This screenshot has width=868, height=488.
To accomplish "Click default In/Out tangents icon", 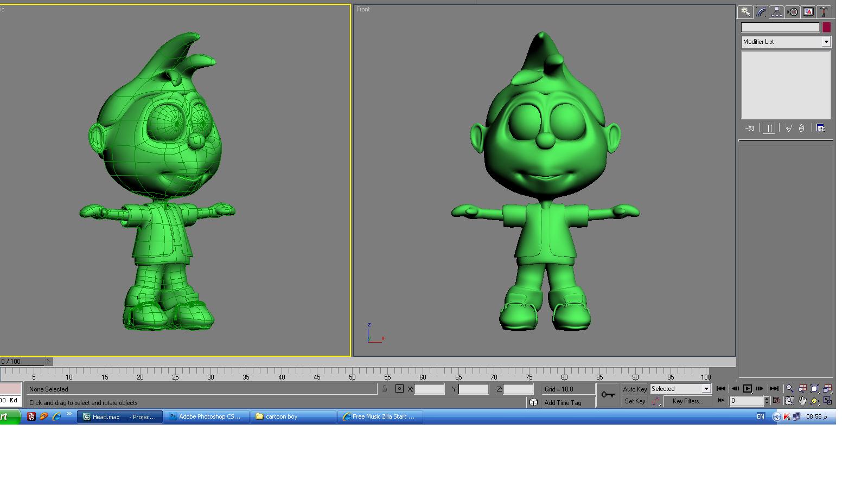I will [x=655, y=401].
